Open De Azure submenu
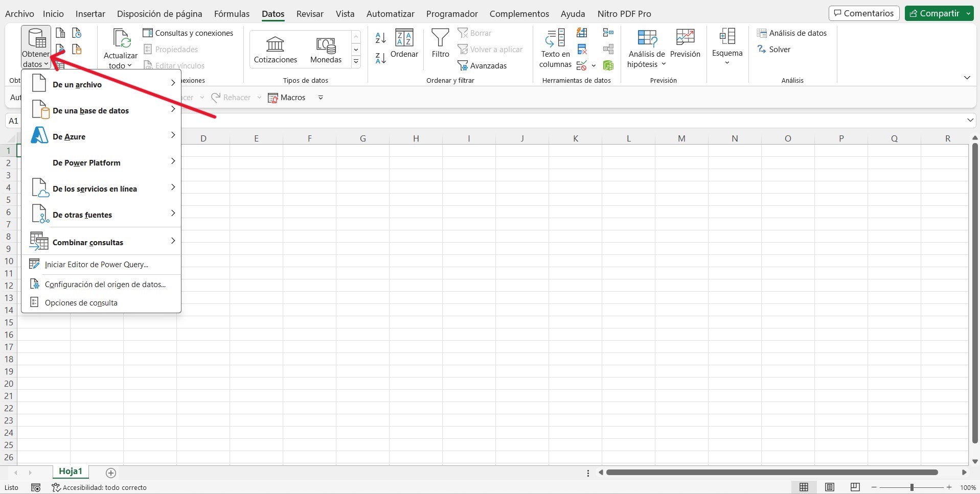The width and height of the screenshot is (980, 494). pyautogui.click(x=101, y=136)
